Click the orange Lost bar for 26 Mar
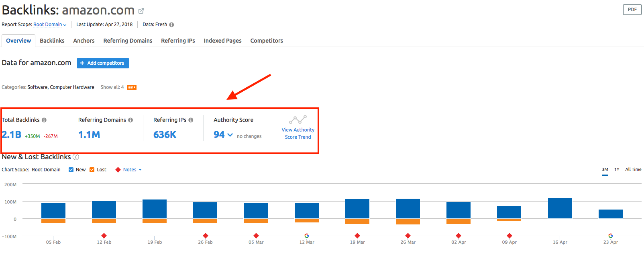Viewport: 644px width, 255px height. click(408, 222)
